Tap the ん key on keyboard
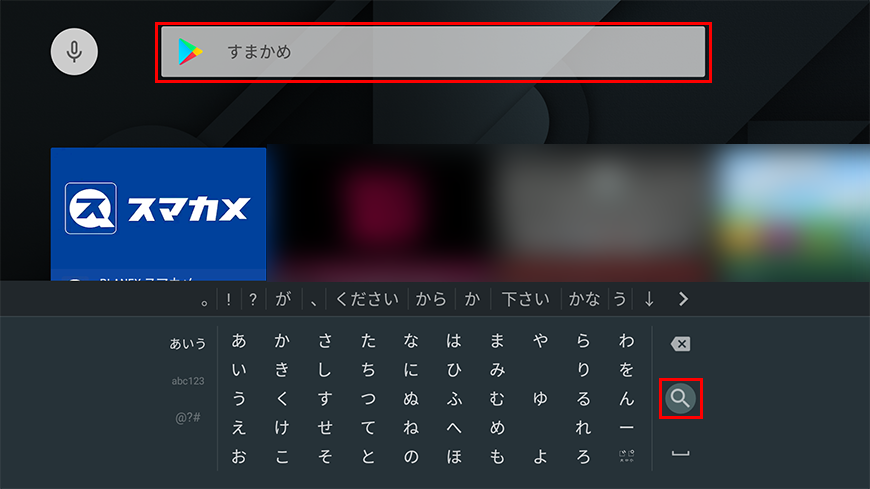The width and height of the screenshot is (870, 489). 626,399
